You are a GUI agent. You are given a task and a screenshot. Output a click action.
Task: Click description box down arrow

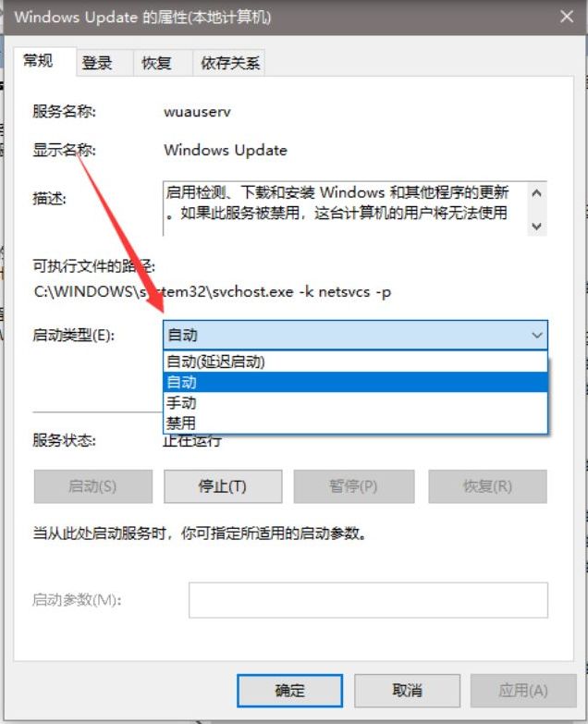click(x=536, y=226)
